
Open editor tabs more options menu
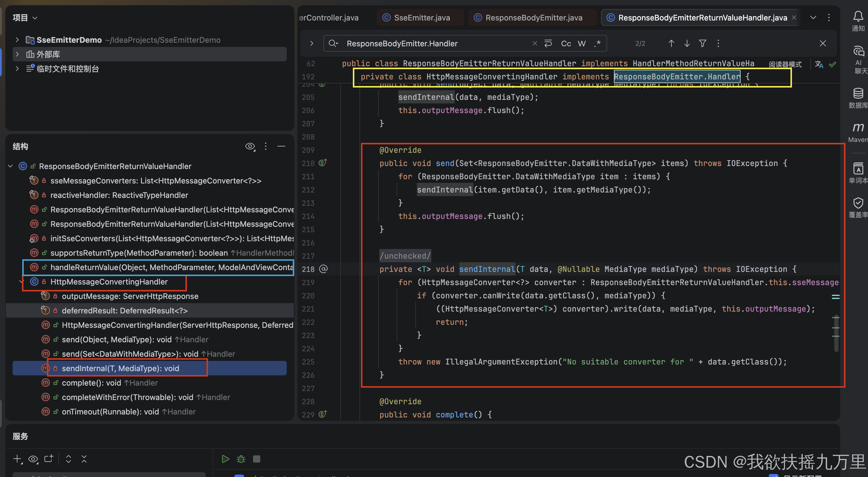point(829,17)
